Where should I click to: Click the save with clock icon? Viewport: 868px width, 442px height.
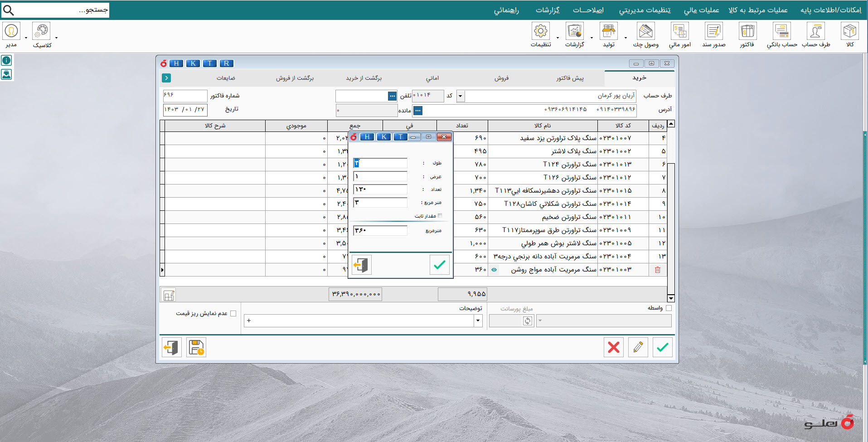(196, 348)
